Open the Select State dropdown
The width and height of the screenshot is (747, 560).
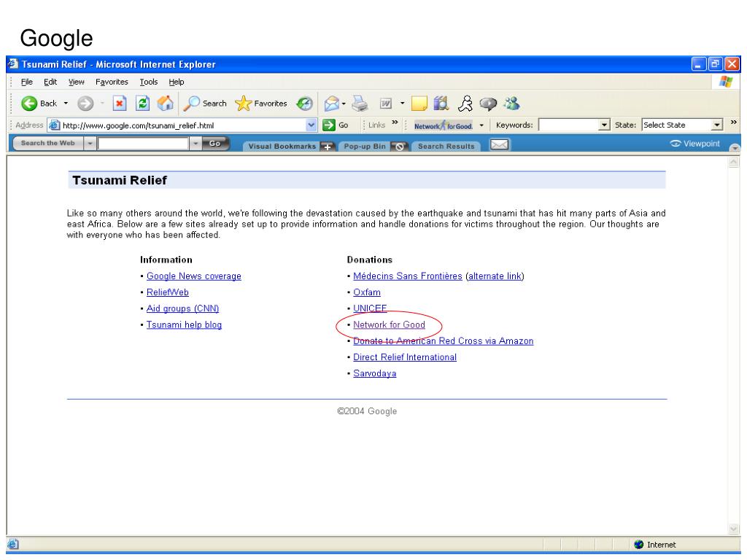click(717, 125)
